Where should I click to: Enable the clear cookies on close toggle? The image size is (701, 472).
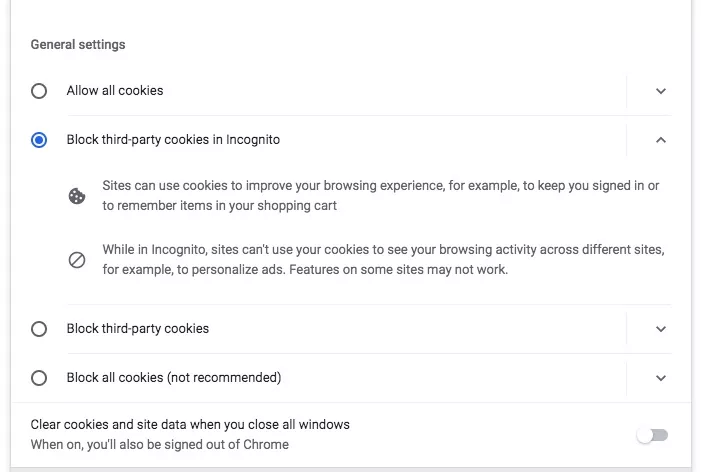(652, 435)
